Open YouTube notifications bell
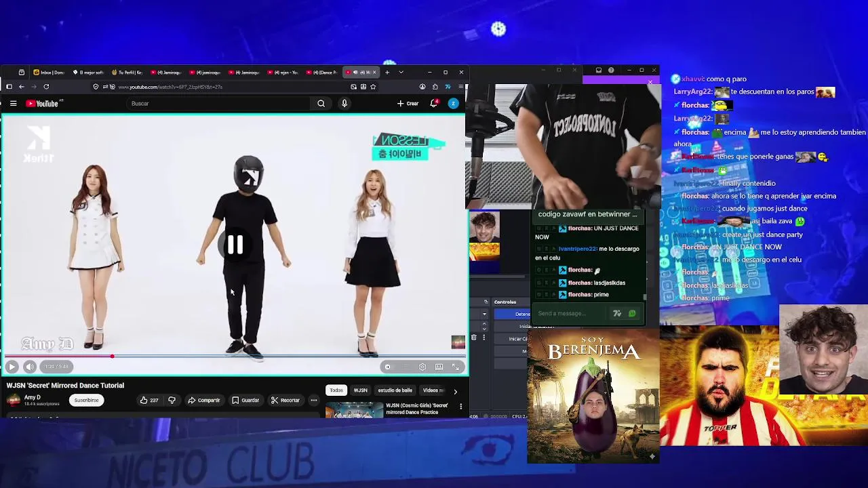This screenshot has width=868, height=488. pyautogui.click(x=434, y=104)
